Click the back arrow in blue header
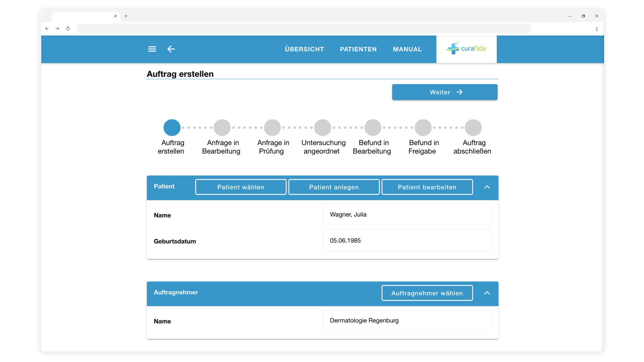Screen dimensions: 644x362 [171, 49]
